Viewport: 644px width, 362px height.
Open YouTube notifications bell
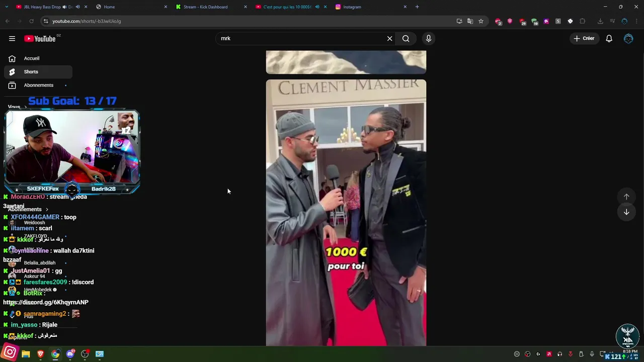(609, 39)
